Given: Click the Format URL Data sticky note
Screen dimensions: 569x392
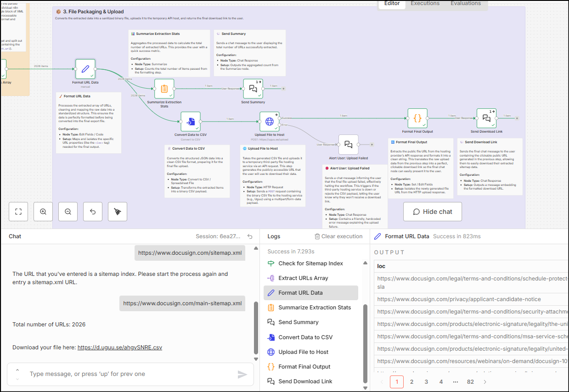Looking at the screenshot, I should 89,123.
